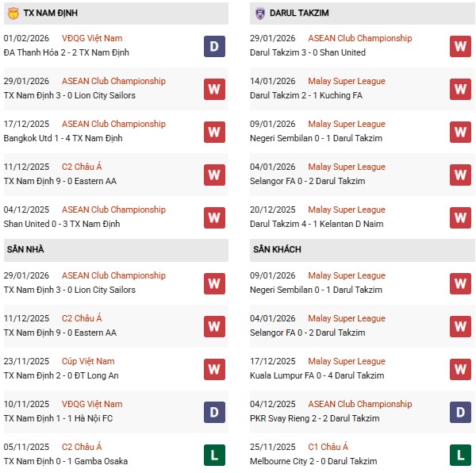Viewport: 476px width, 473px height.
Task: Click the TX Nam Định club crest
Action: pyautogui.click(x=13, y=13)
